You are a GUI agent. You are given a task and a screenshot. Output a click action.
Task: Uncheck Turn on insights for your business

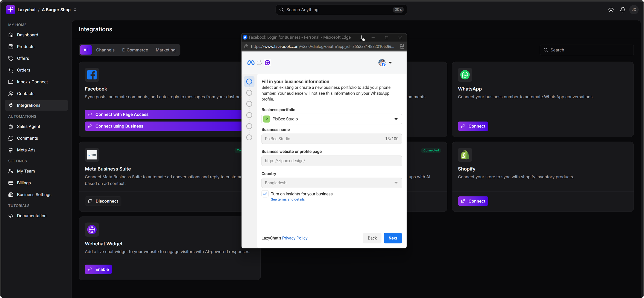[265, 194]
